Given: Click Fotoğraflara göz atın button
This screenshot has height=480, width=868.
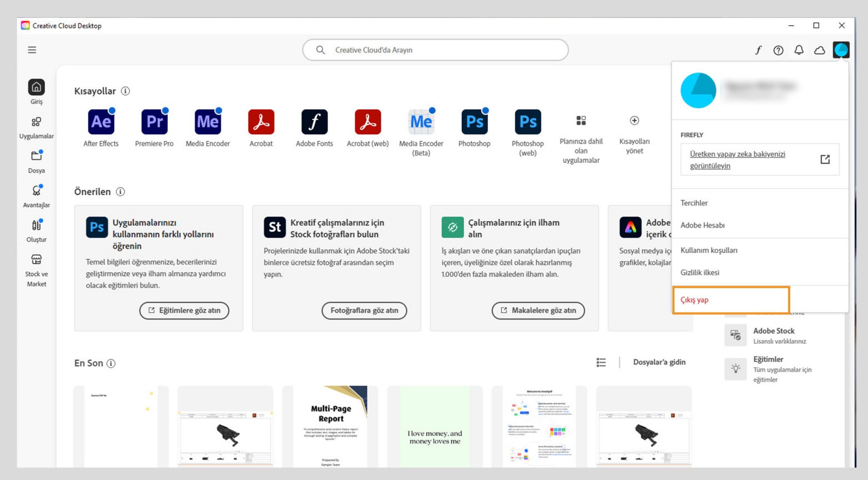Looking at the screenshot, I should (x=364, y=310).
